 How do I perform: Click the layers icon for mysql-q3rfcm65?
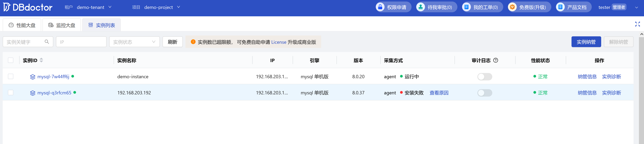click(x=33, y=93)
